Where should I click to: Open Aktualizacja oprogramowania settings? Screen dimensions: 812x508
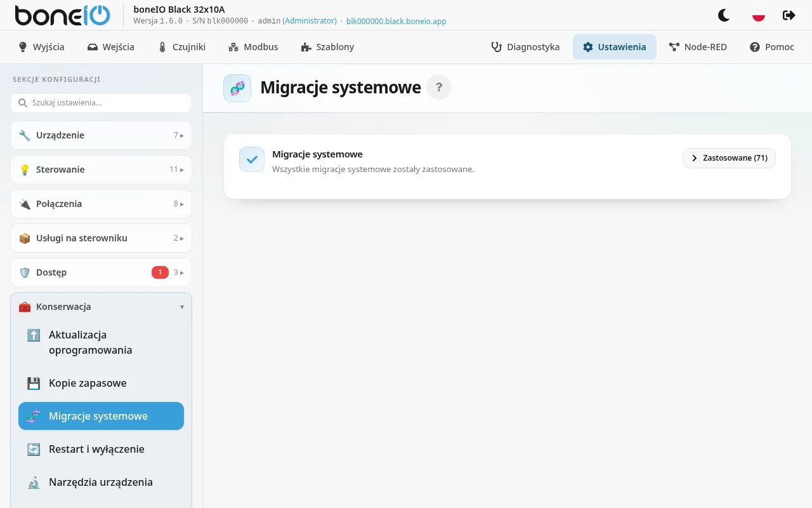101,342
